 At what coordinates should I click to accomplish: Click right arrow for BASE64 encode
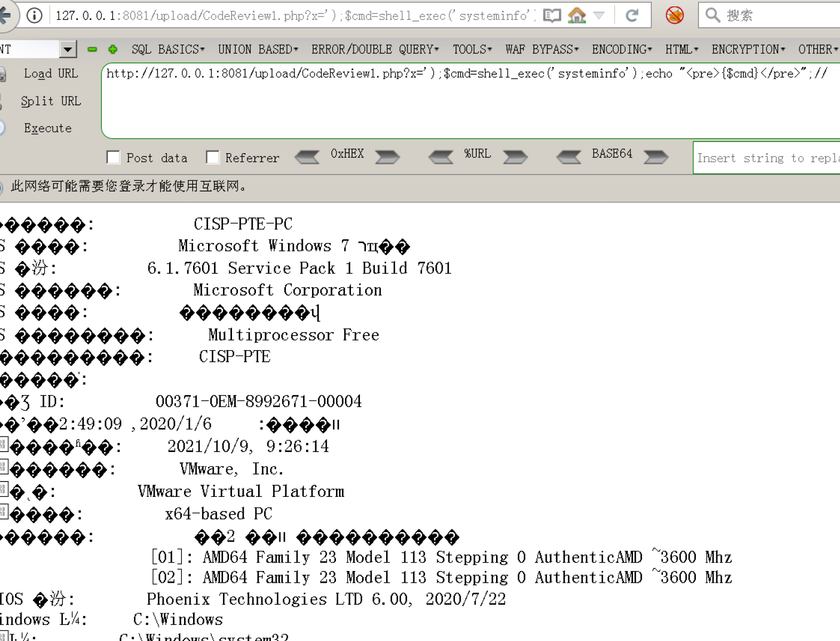click(655, 157)
